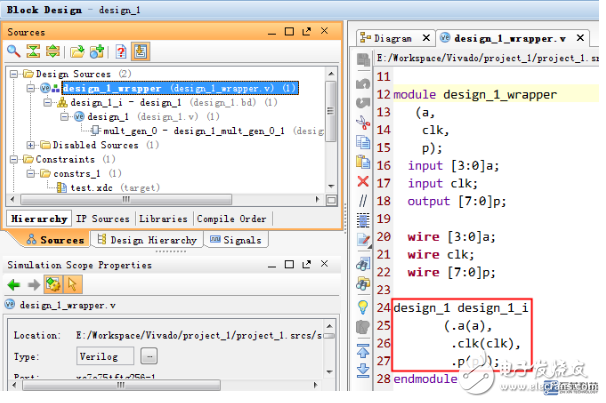Click the browse button next to Verilog type
This screenshot has width=606, height=403.
coord(149,356)
